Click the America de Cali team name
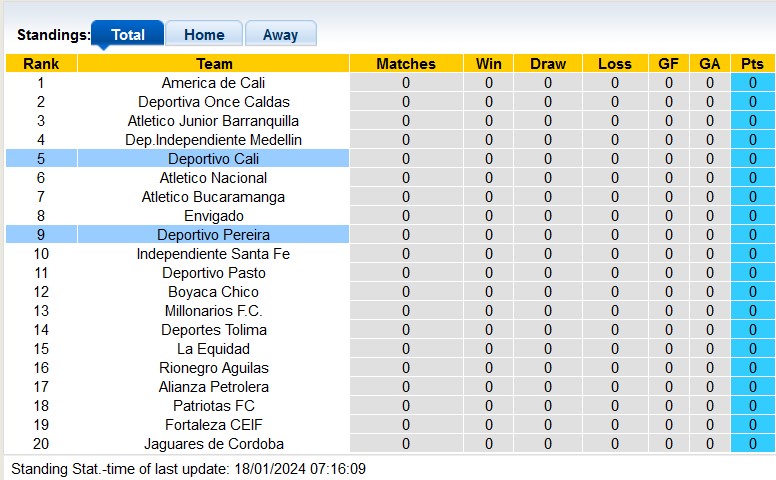Viewport: 776px width, 480px height. (213, 83)
